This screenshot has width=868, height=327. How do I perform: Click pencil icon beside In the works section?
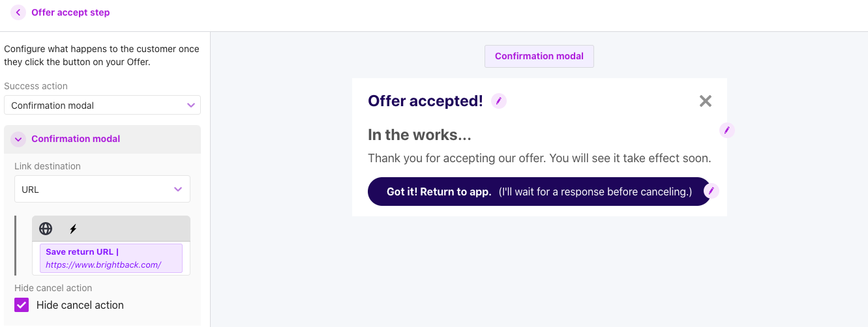[x=726, y=130]
